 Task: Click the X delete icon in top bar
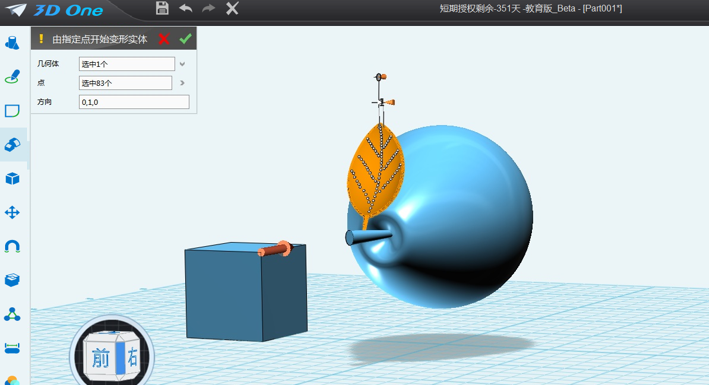(232, 8)
